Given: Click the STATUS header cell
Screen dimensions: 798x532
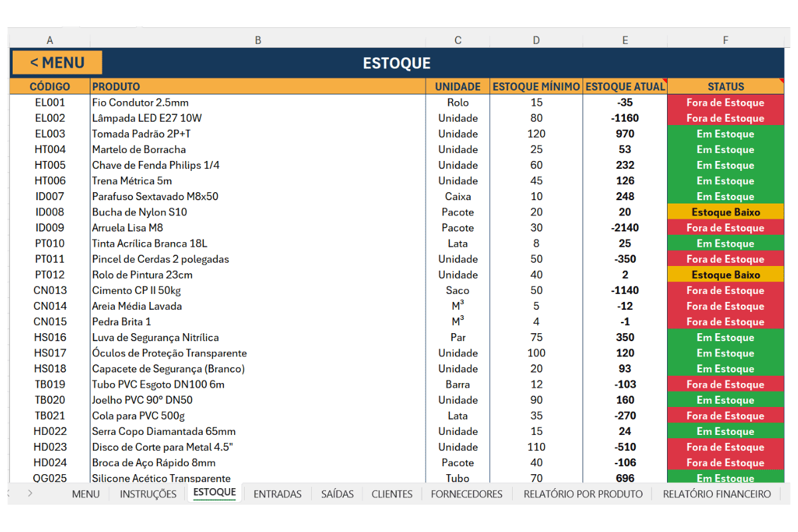Looking at the screenshot, I should click(726, 86).
